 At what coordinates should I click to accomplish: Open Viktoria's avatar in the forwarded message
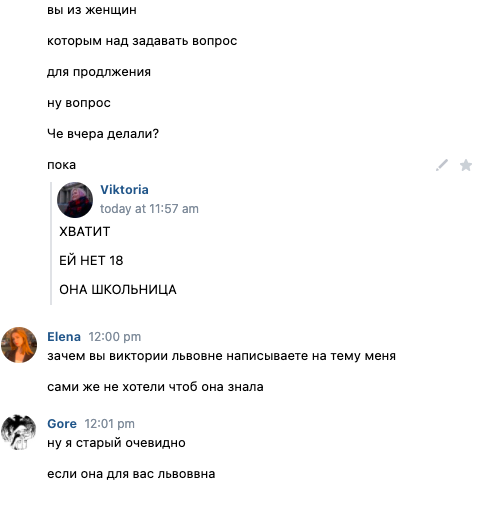coord(75,200)
